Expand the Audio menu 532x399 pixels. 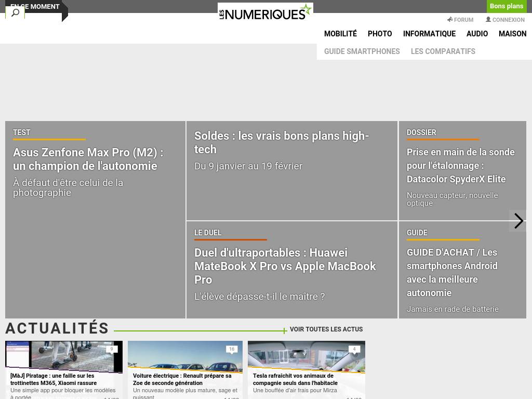coord(477,34)
